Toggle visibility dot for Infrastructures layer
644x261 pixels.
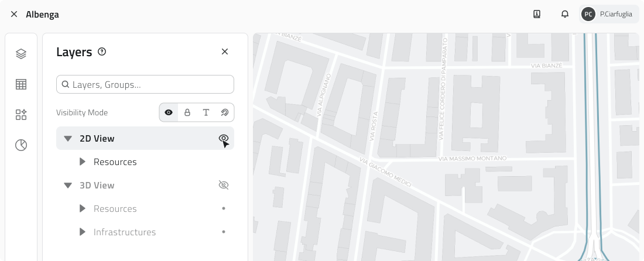[223, 232]
